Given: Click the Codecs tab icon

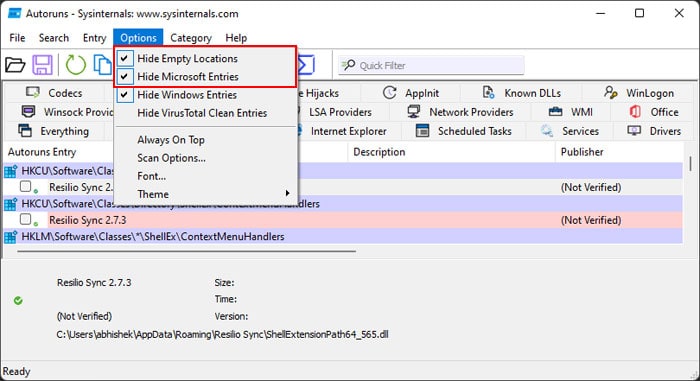Looking at the screenshot, I should (x=33, y=92).
